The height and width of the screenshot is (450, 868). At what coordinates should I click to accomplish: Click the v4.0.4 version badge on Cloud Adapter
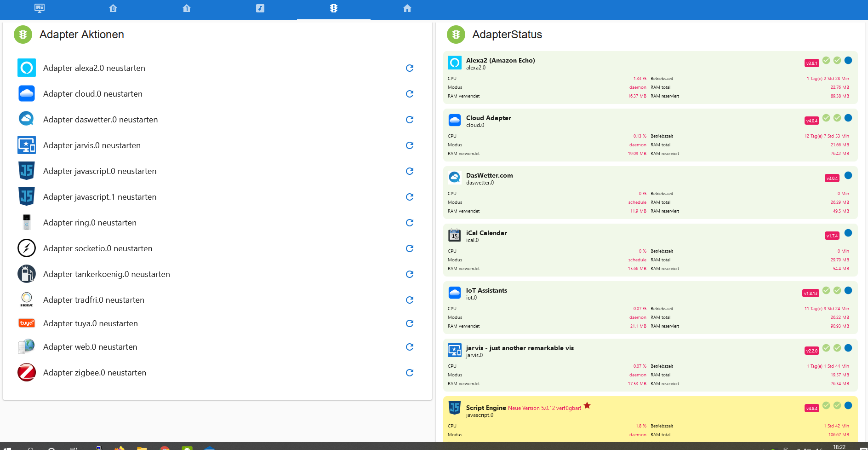click(812, 121)
